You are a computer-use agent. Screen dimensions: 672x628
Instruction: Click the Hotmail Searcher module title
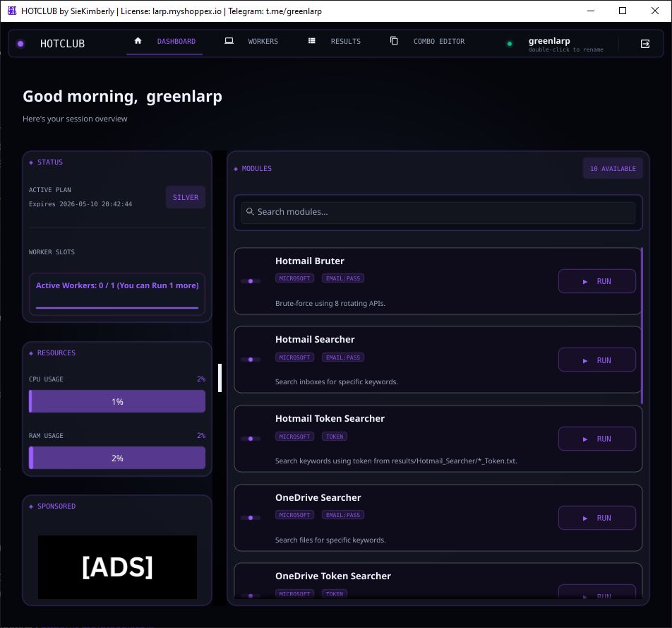(315, 339)
